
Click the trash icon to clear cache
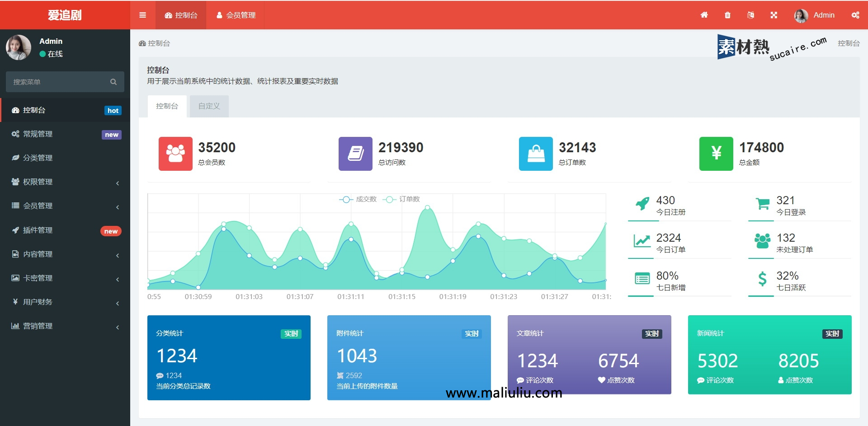[727, 15]
